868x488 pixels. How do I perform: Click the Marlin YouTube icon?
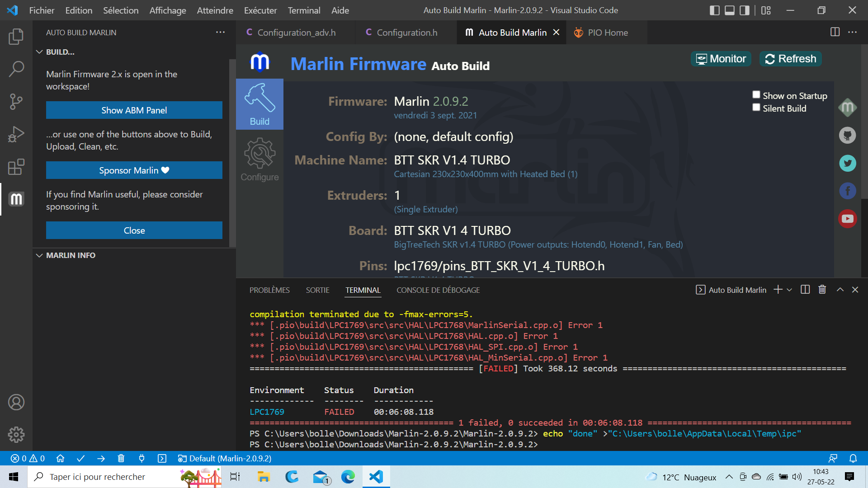[x=847, y=219]
